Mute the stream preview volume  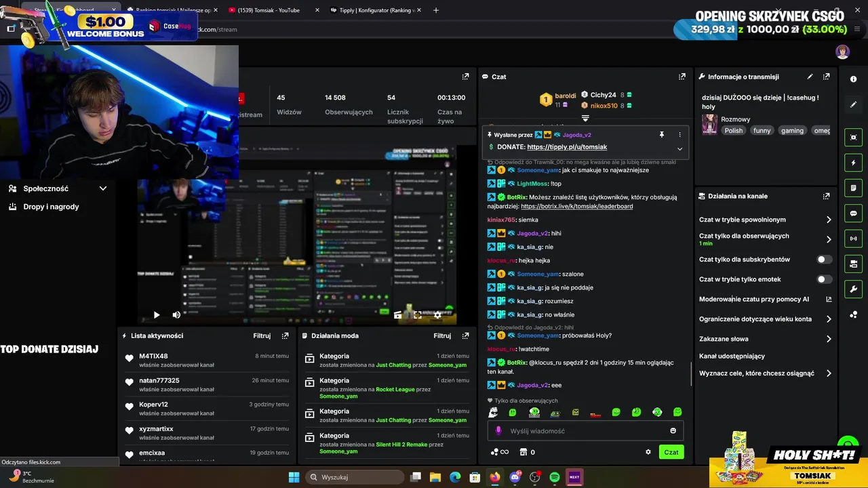176,314
